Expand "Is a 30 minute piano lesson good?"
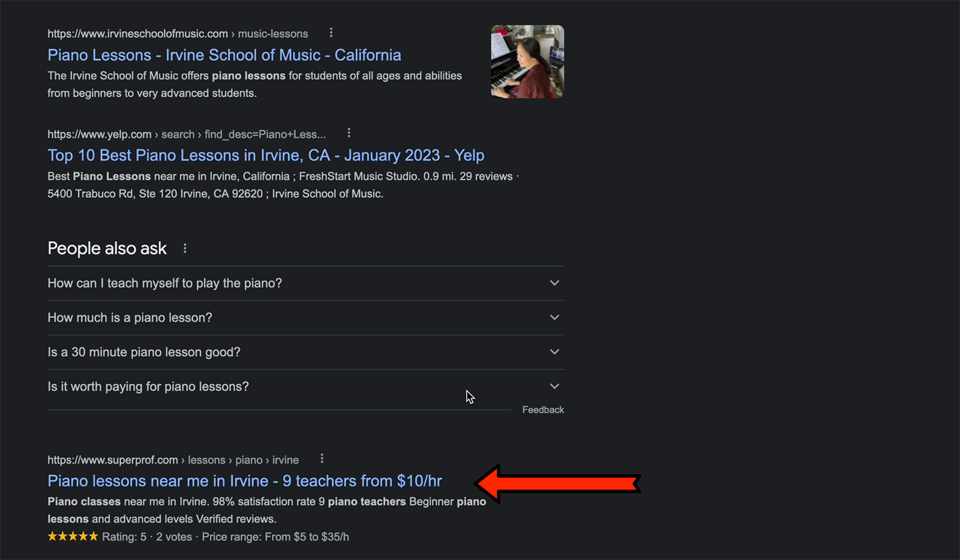 (x=305, y=352)
